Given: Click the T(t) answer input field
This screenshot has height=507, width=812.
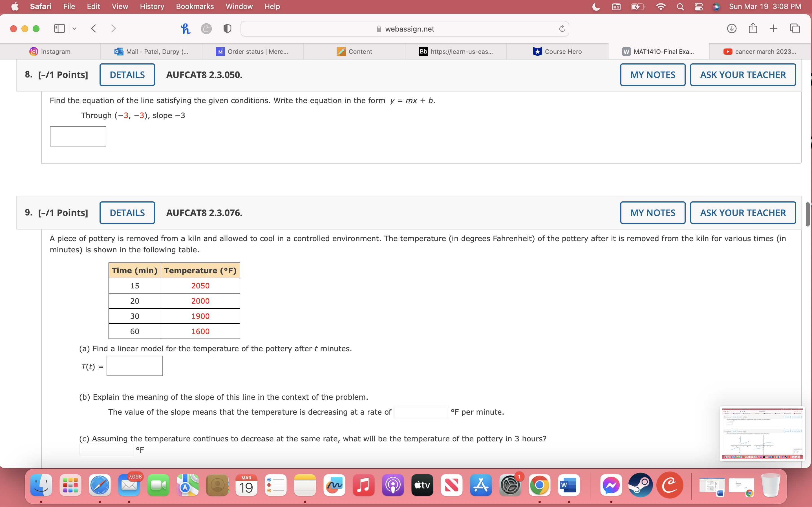Looking at the screenshot, I should (x=134, y=366).
